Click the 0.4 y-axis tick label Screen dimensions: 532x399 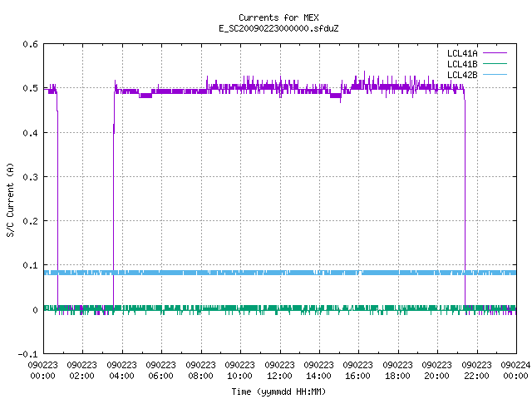pyautogui.click(x=30, y=133)
